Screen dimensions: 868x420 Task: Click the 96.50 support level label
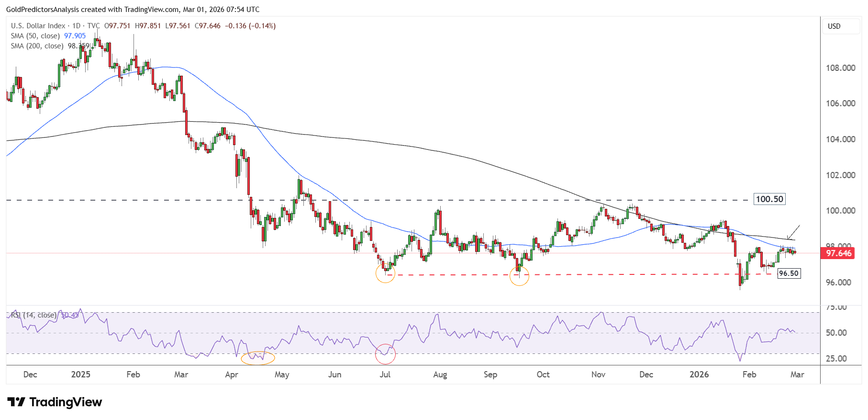pos(789,273)
